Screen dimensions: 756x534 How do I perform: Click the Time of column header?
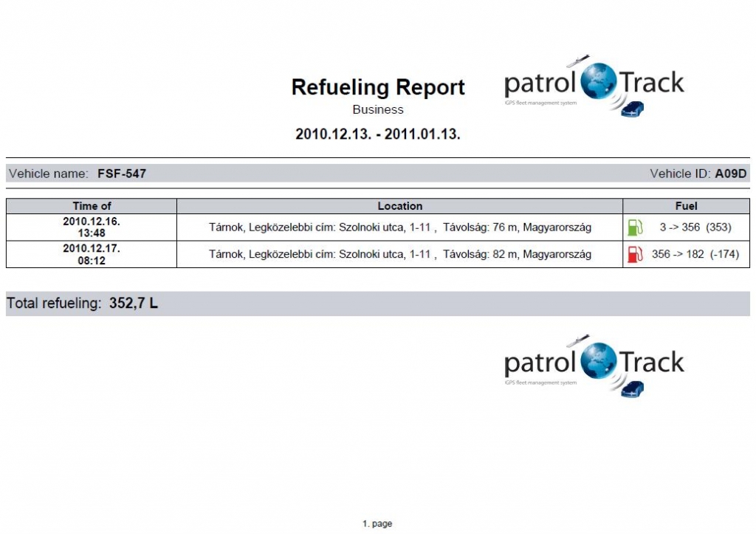(x=92, y=206)
